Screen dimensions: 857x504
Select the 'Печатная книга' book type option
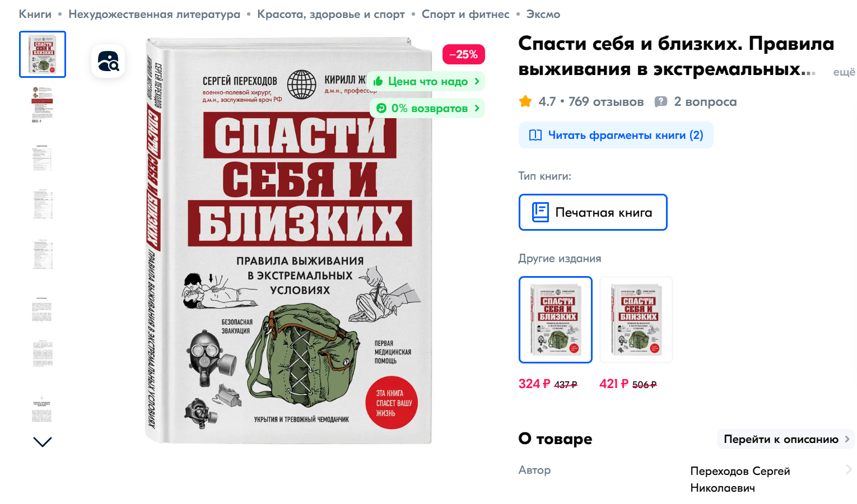point(593,212)
